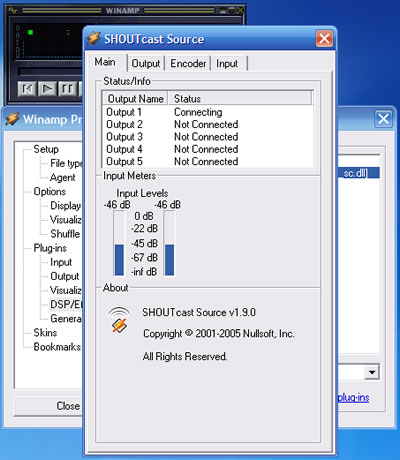
Task: Click the right input level meter
Action: (x=169, y=244)
